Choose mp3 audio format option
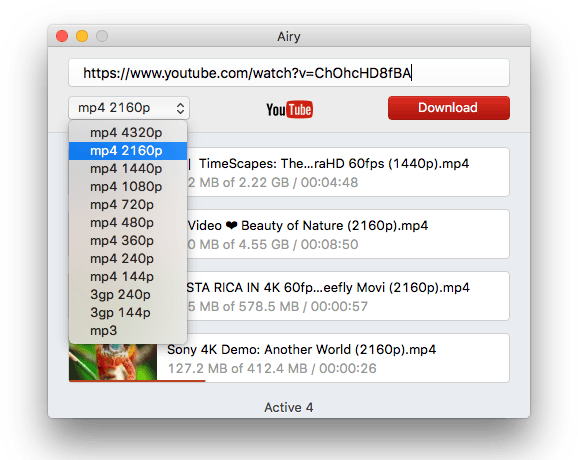The image size is (578, 460). (128, 331)
